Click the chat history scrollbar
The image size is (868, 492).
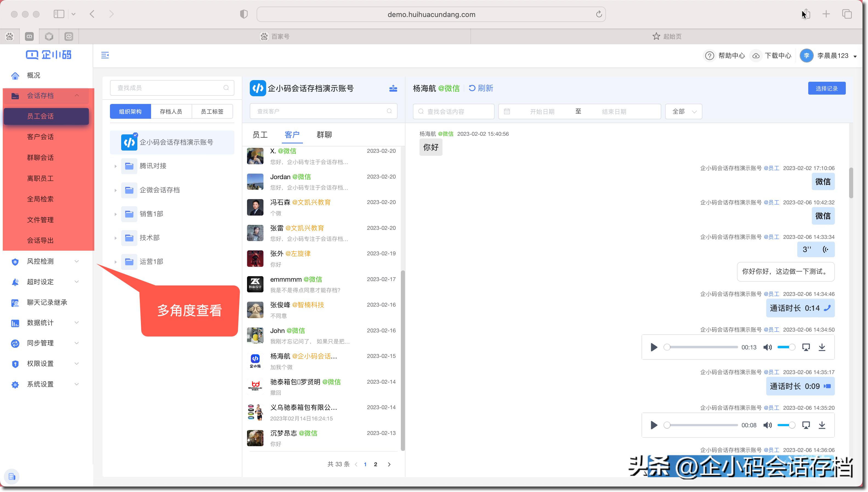tap(851, 183)
